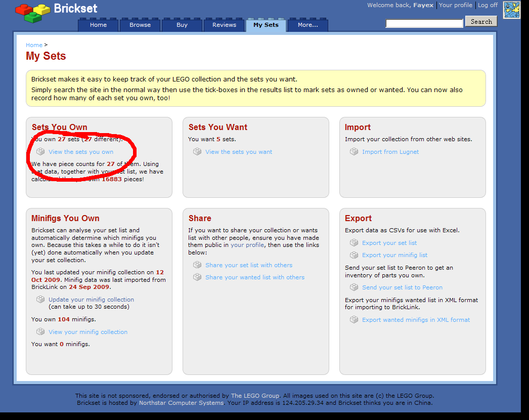Open the Reviews tab

click(224, 25)
